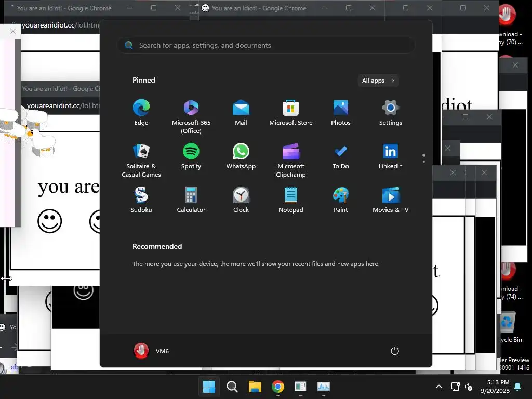The image size is (532, 399).
Task: Switch to Google Chrome on the taskbar
Action: 278,387
